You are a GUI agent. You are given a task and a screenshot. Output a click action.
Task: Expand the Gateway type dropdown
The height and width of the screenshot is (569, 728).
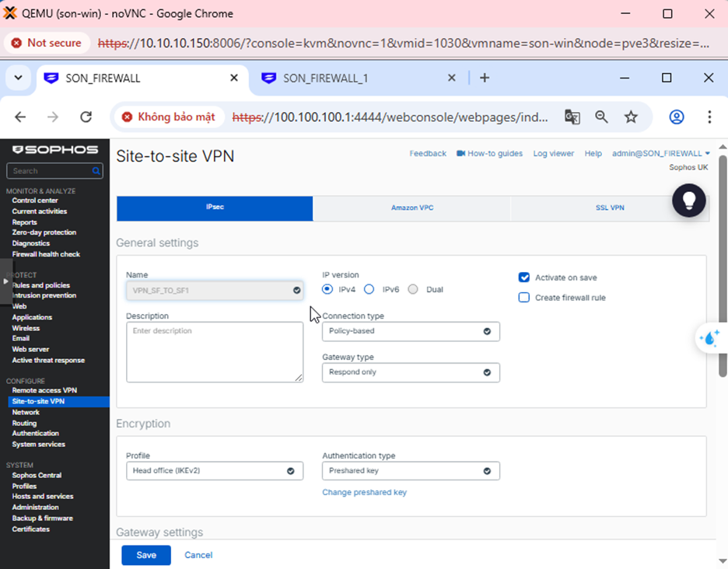[411, 372]
